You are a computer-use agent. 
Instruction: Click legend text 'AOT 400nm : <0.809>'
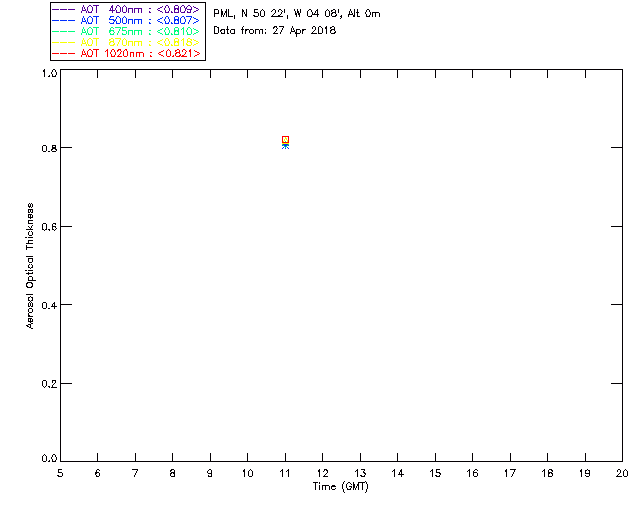pos(140,9)
